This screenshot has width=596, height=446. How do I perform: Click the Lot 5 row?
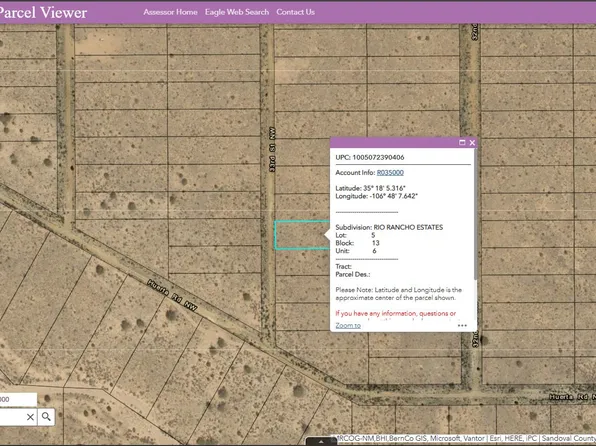(355, 235)
